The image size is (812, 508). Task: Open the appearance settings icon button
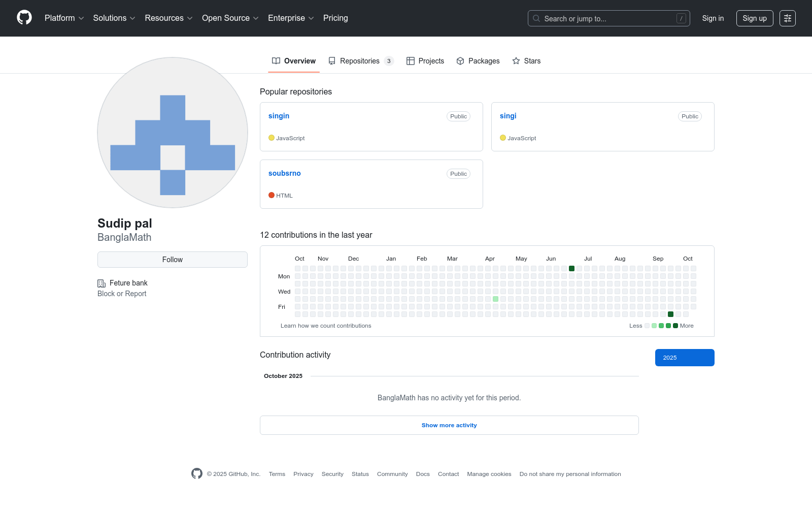788,18
